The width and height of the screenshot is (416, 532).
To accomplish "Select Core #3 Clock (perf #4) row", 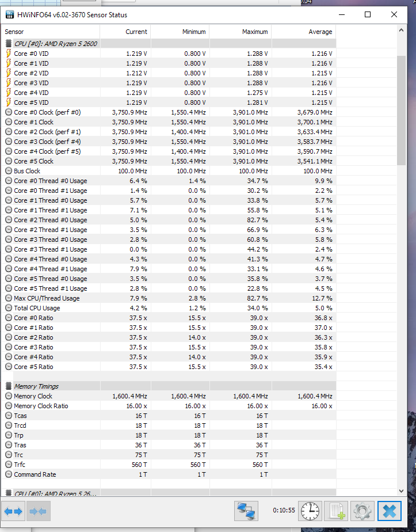I will point(169,142).
